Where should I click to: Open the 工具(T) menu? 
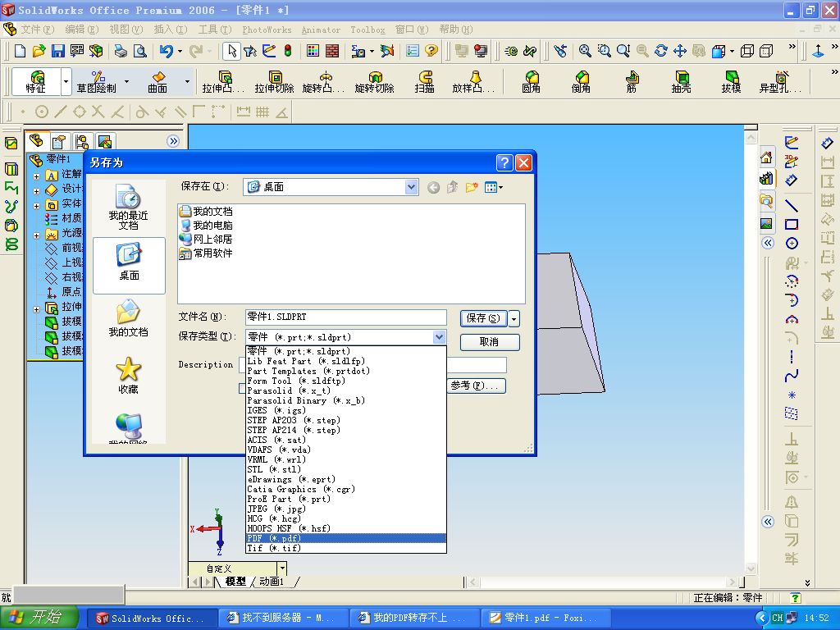pyautogui.click(x=215, y=30)
